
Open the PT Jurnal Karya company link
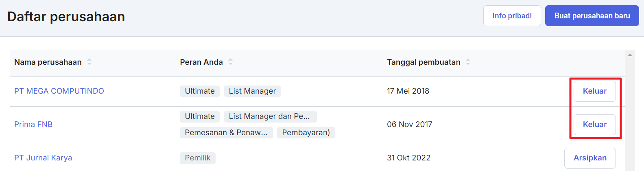[43, 158]
